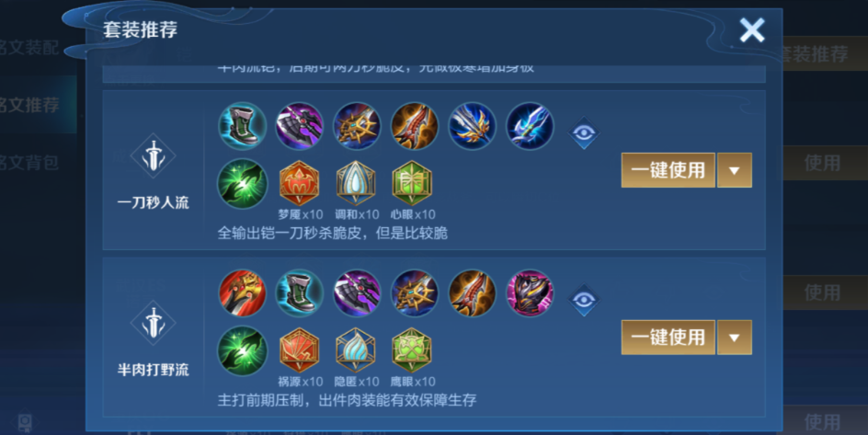Screen dimensions: 868x435
Task: Select the 一刀秒人流 sword emblem
Action: click(x=154, y=155)
